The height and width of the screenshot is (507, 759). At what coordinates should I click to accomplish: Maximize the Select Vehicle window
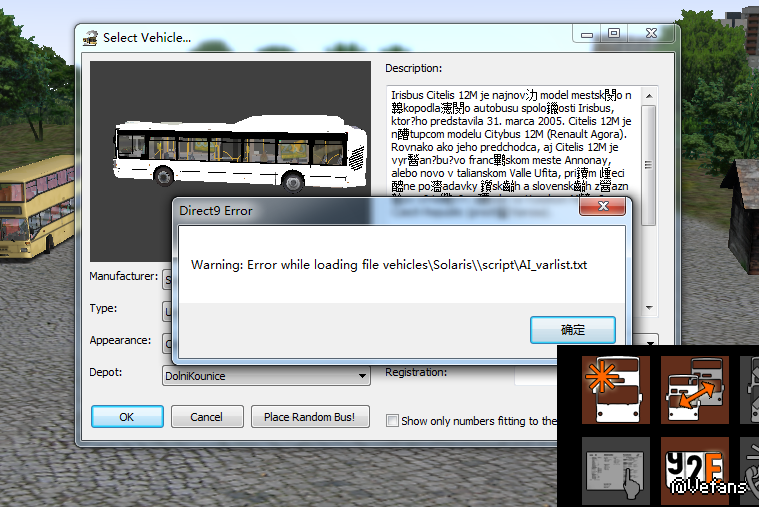(x=614, y=34)
